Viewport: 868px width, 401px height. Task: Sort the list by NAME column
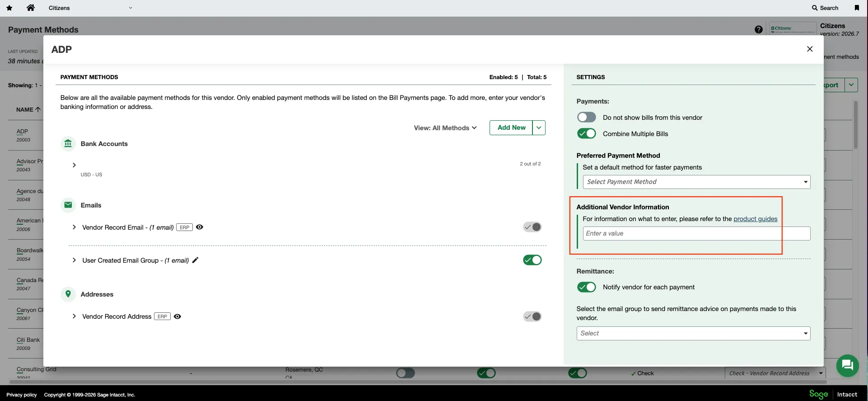(28, 109)
